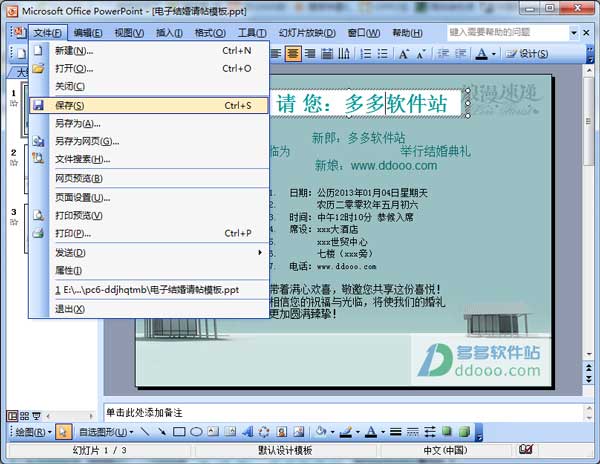Select Web Page Preview (网页预览)
This screenshot has height=464, width=600.
(x=148, y=178)
